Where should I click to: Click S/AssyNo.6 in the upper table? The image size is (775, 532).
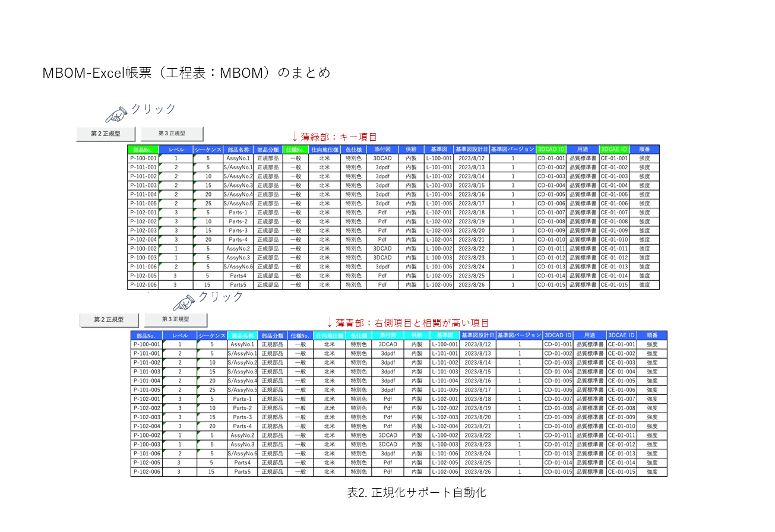(238, 267)
